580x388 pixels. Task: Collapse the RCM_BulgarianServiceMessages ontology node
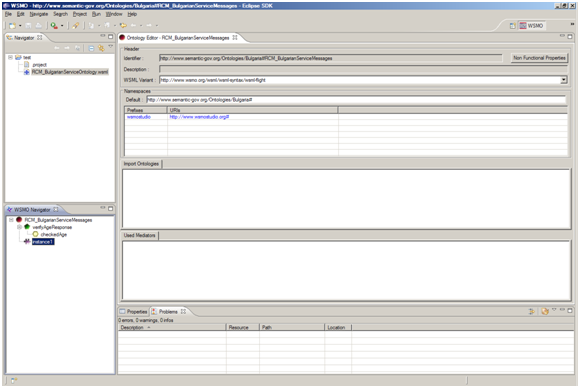pyautogui.click(x=11, y=220)
